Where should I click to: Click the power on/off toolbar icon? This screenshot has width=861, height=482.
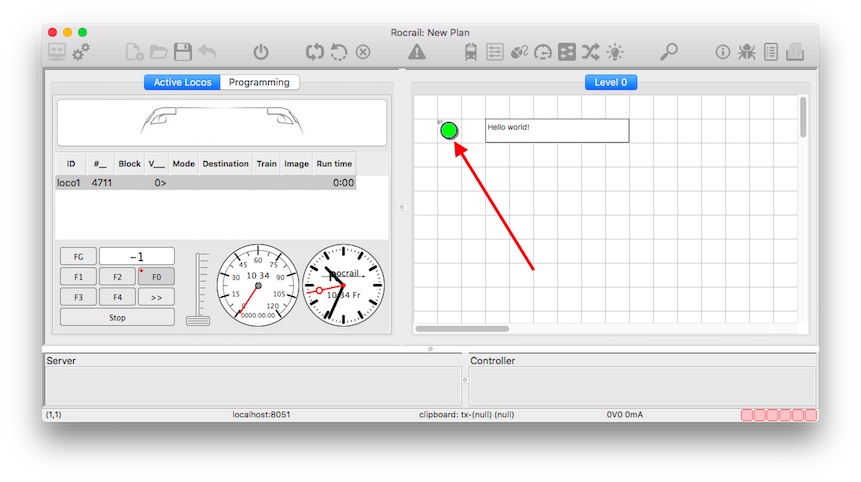[261, 52]
